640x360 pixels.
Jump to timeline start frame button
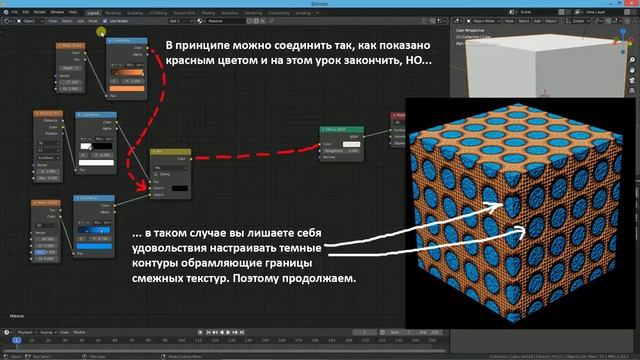208,332
